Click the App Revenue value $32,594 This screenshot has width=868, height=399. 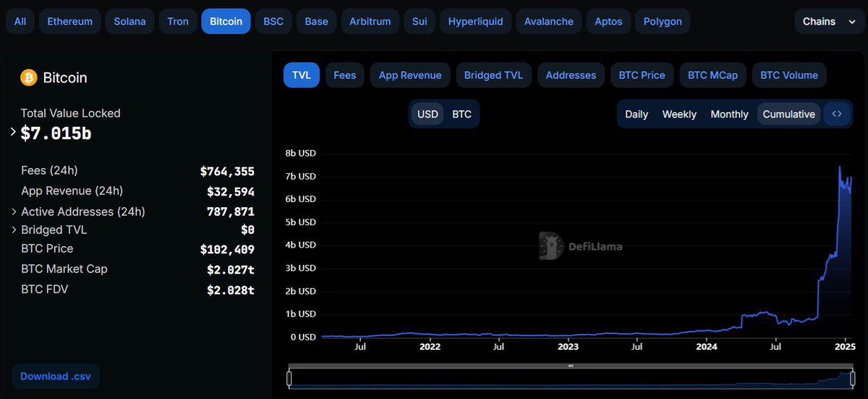(231, 192)
